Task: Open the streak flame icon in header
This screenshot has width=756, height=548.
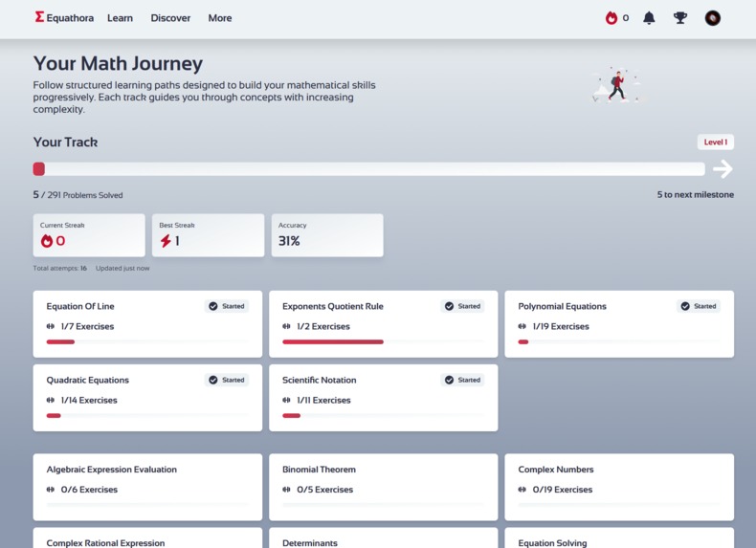Action: (x=611, y=18)
